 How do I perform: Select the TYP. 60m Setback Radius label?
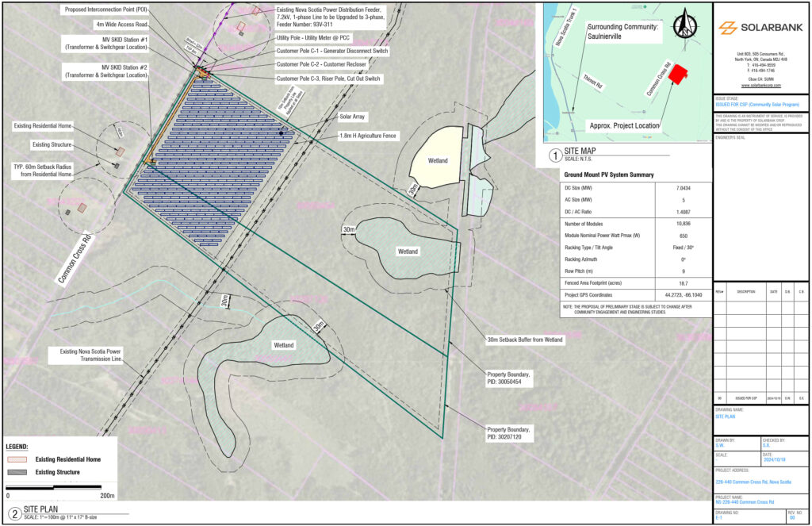(43, 171)
